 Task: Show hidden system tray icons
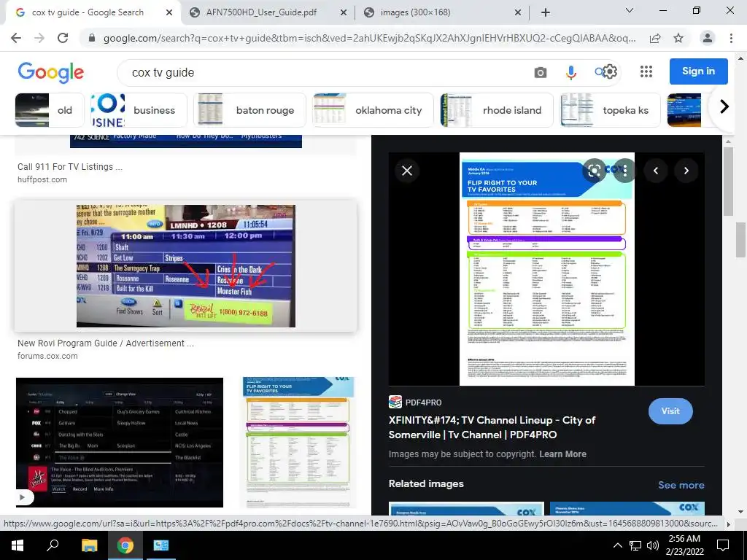pyautogui.click(x=617, y=545)
